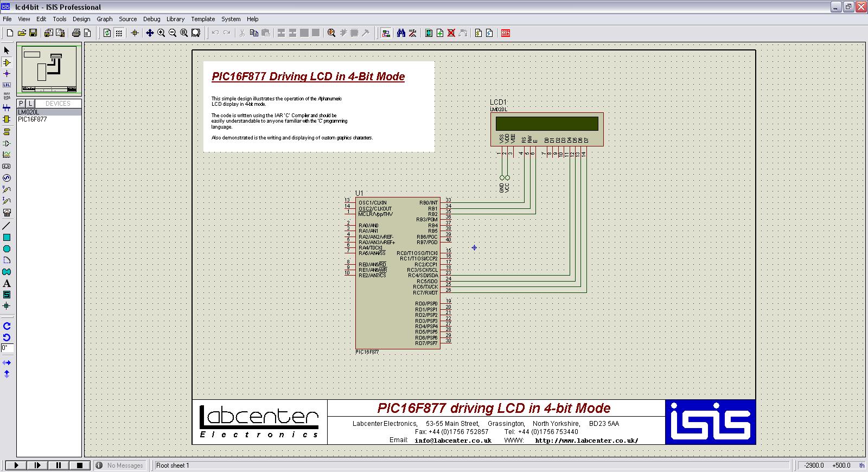
Task: Create a new design file
Action: [x=10, y=33]
